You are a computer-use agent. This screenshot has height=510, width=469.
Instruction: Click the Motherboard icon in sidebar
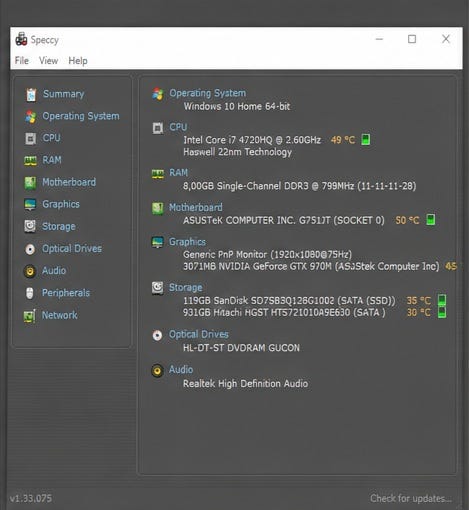pos(30,183)
